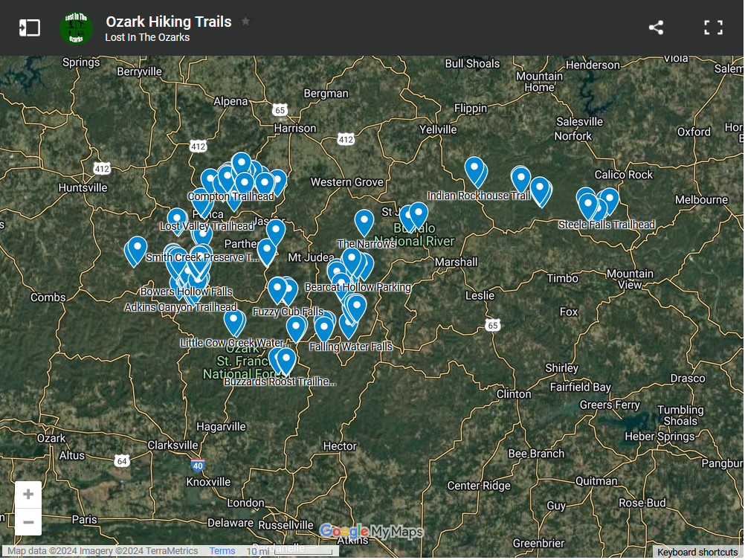Select the Lost Valley Trailhead pin
745x560 pixels.
[x=177, y=219]
